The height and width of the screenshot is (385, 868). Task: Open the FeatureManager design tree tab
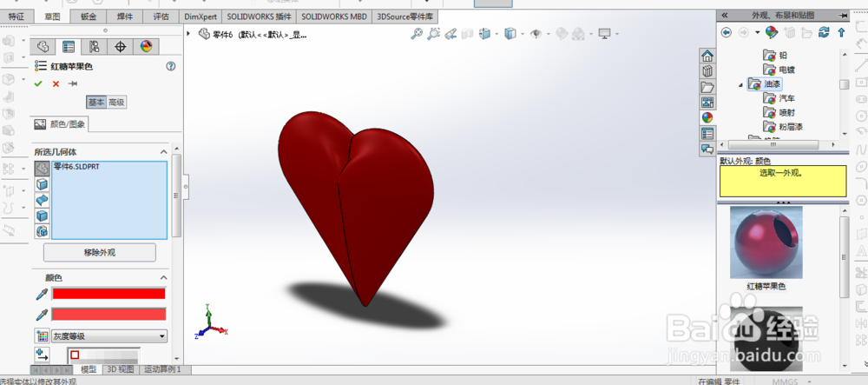43,46
